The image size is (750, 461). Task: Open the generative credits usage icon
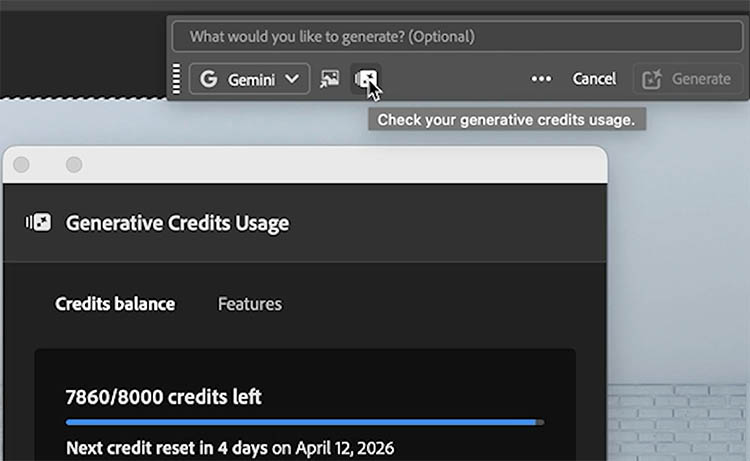(367, 79)
